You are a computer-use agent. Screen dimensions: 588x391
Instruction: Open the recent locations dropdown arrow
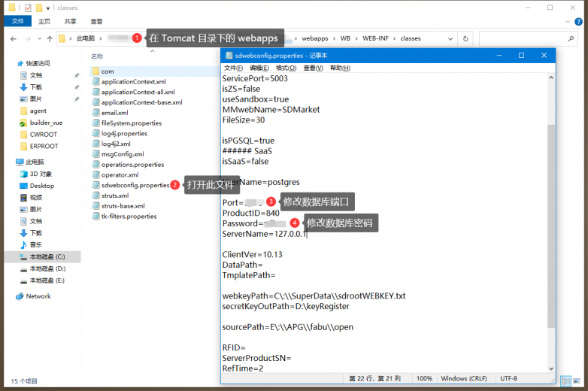[x=39, y=38]
